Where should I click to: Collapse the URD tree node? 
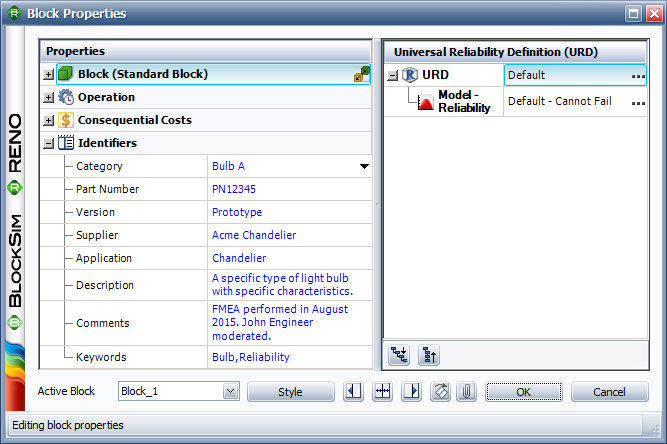[392, 75]
